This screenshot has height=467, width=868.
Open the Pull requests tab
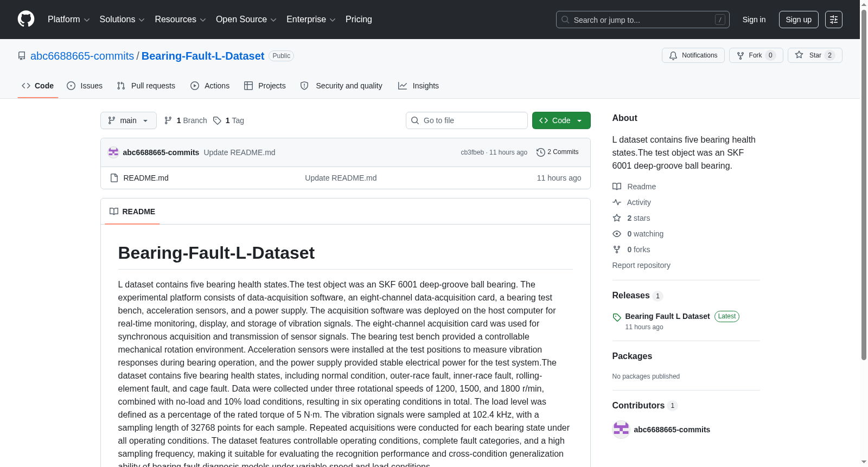(x=146, y=86)
